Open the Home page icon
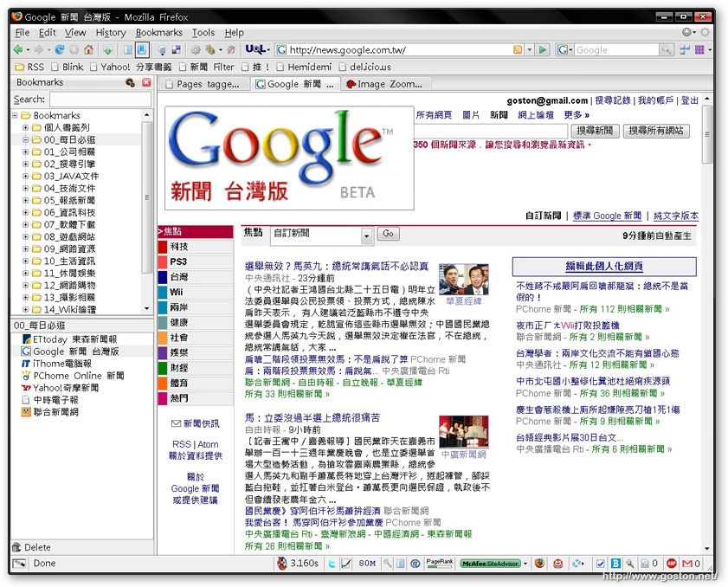The height and width of the screenshot is (587, 728). point(88,49)
